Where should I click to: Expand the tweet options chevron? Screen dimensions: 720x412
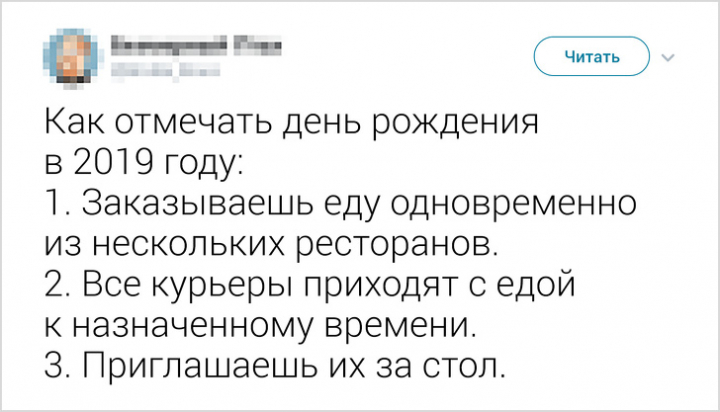(x=668, y=57)
